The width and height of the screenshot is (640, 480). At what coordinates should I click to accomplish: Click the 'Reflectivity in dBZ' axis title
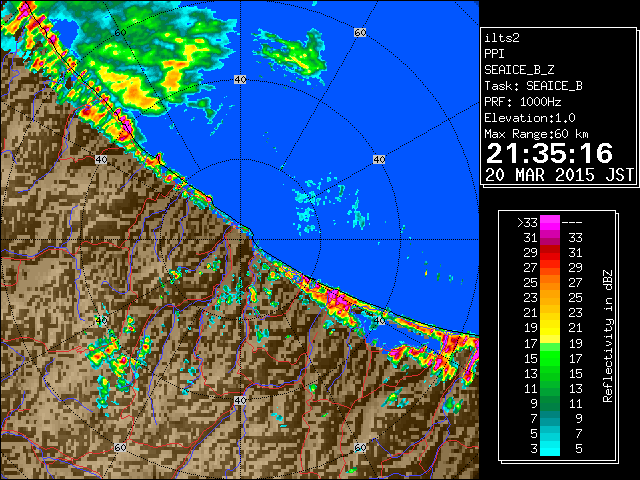coord(608,336)
